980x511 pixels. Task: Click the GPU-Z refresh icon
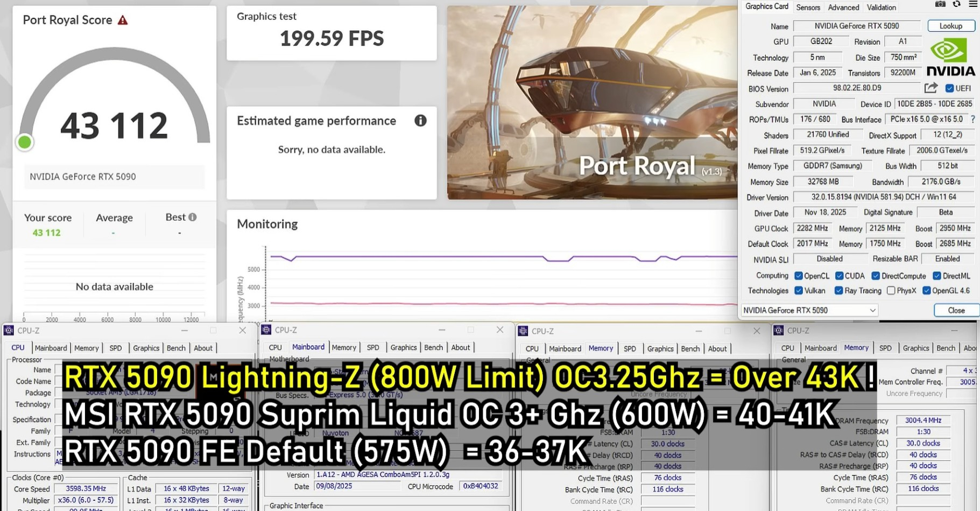pos(956,4)
